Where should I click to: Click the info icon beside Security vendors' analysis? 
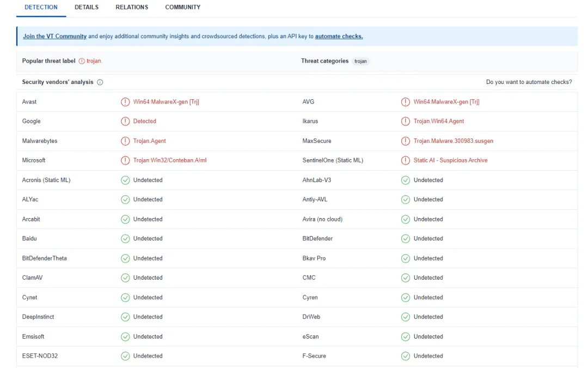pos(100,82)
